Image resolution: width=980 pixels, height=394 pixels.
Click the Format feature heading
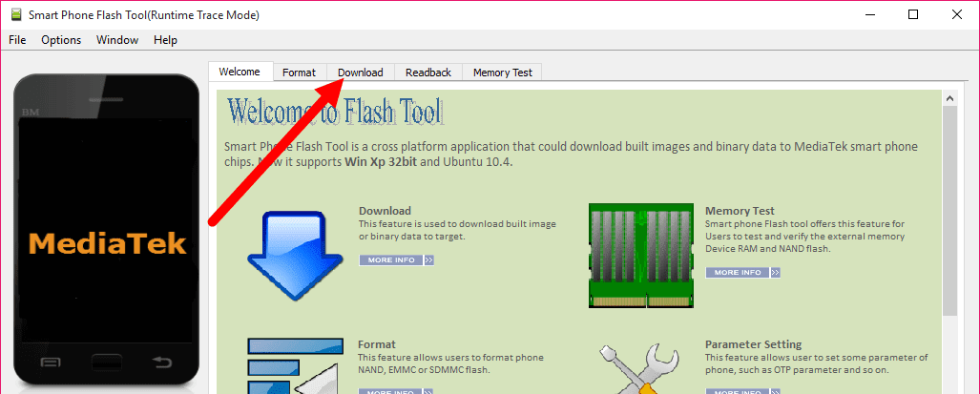[377, 344]
